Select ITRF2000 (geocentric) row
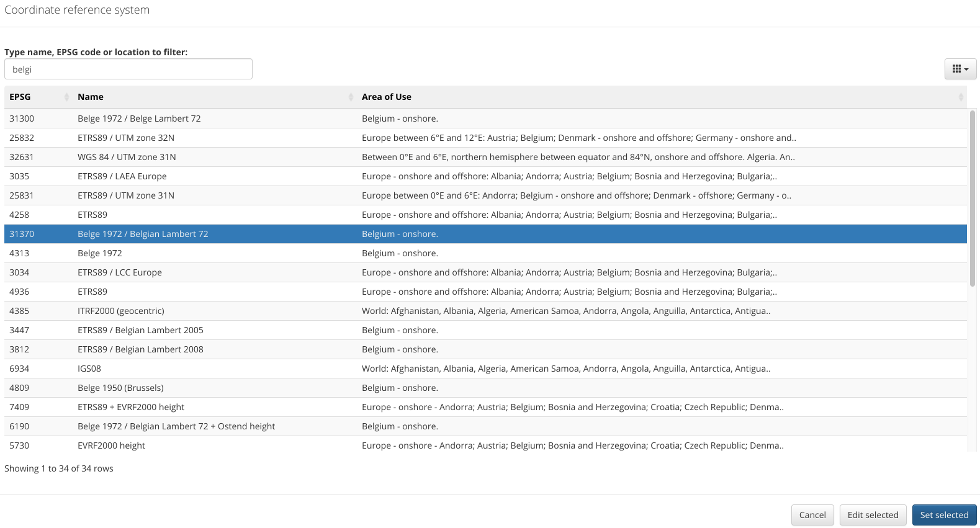Image resolution: width=980 pixels, height=528 pixels. [x=121, y=311]
